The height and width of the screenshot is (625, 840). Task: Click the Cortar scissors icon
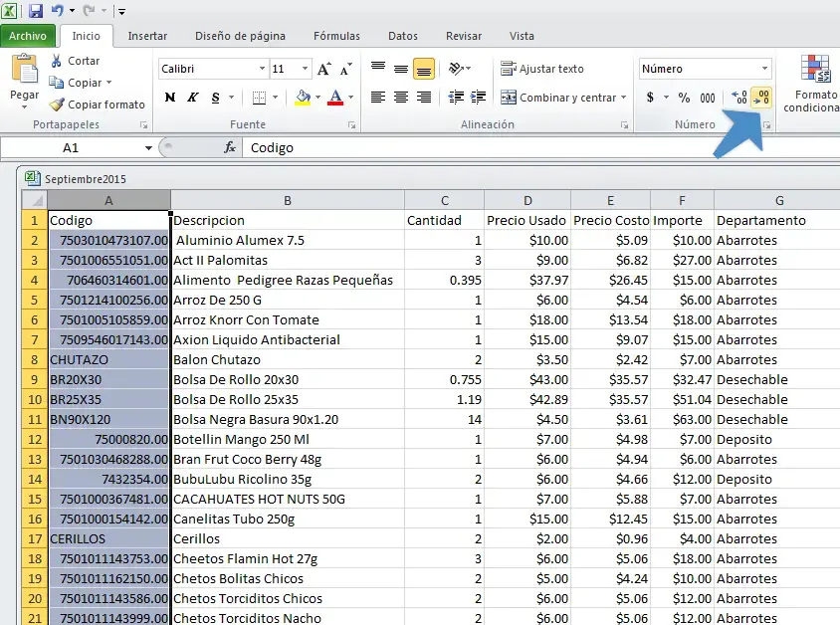coord(58,62)
